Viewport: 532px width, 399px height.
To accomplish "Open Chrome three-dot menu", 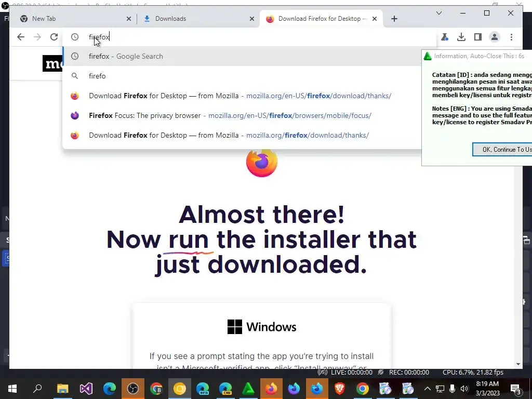I will point(511,37).
